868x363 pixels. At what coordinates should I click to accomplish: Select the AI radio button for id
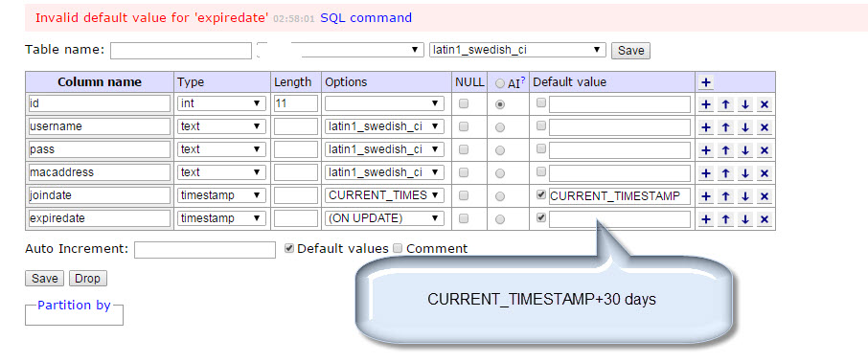point(500,104)
